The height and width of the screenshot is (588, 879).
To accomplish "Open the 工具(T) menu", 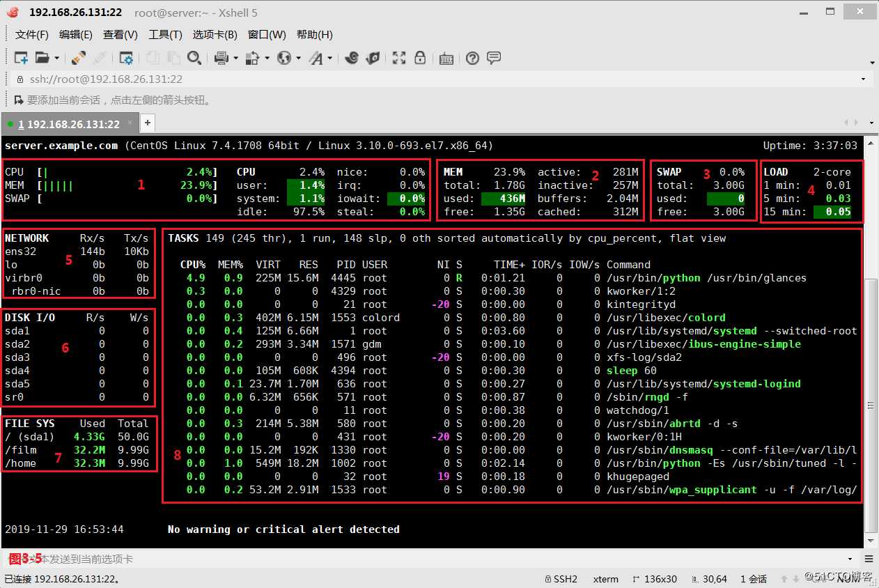I will 165,35.
